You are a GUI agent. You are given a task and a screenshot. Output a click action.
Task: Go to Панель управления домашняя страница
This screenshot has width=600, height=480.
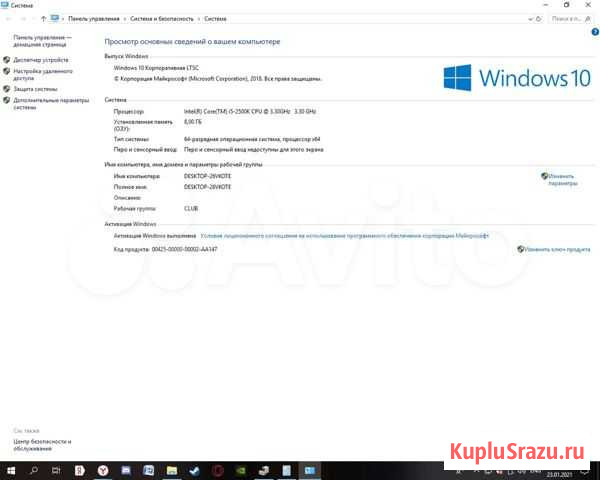point(42,41)
